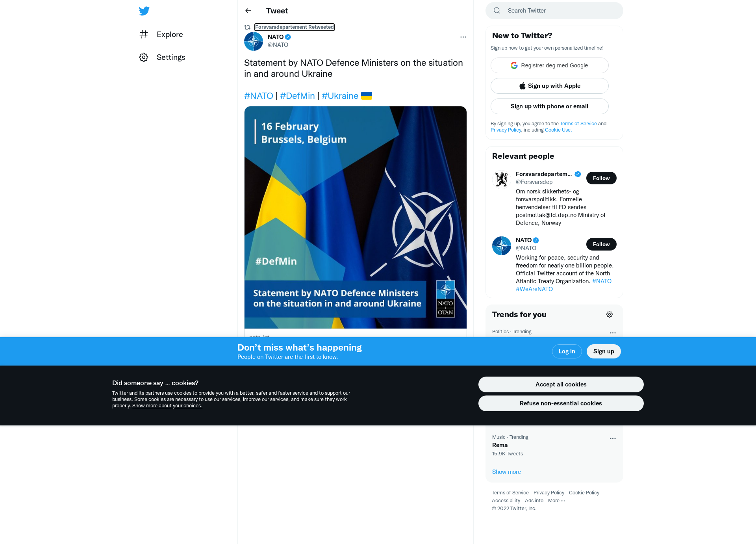Follow the Forsvarsdepartementet account
Viewport: 756px width, 544px height.
[601, 178]
